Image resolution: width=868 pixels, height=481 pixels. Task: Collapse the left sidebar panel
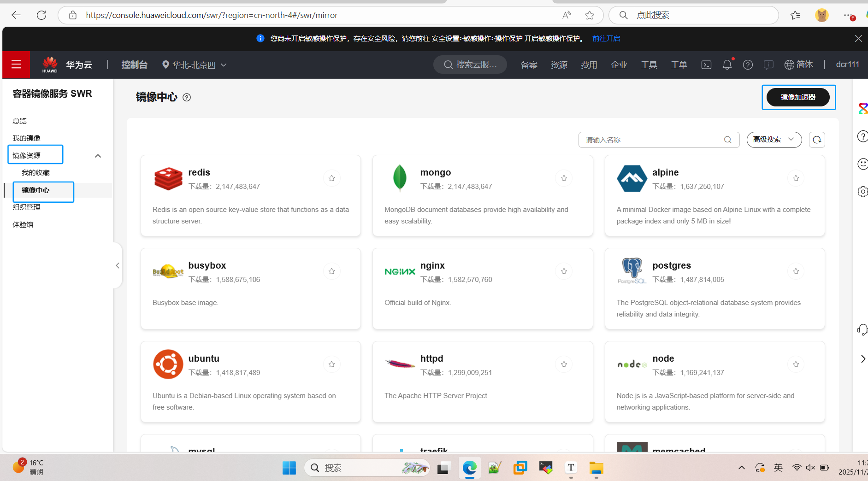coord(118,265)
